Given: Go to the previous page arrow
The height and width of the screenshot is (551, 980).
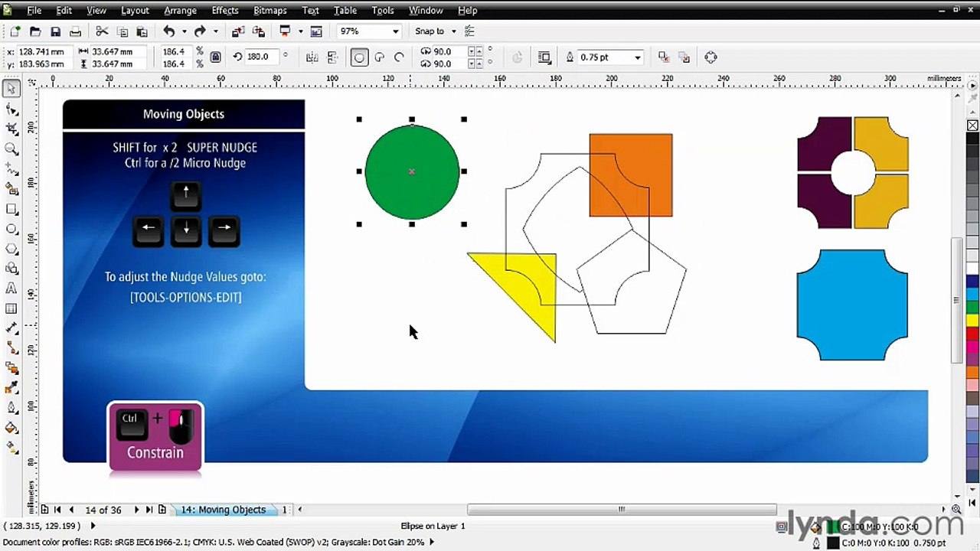Looking at the screenshot, I should [71, 510].
